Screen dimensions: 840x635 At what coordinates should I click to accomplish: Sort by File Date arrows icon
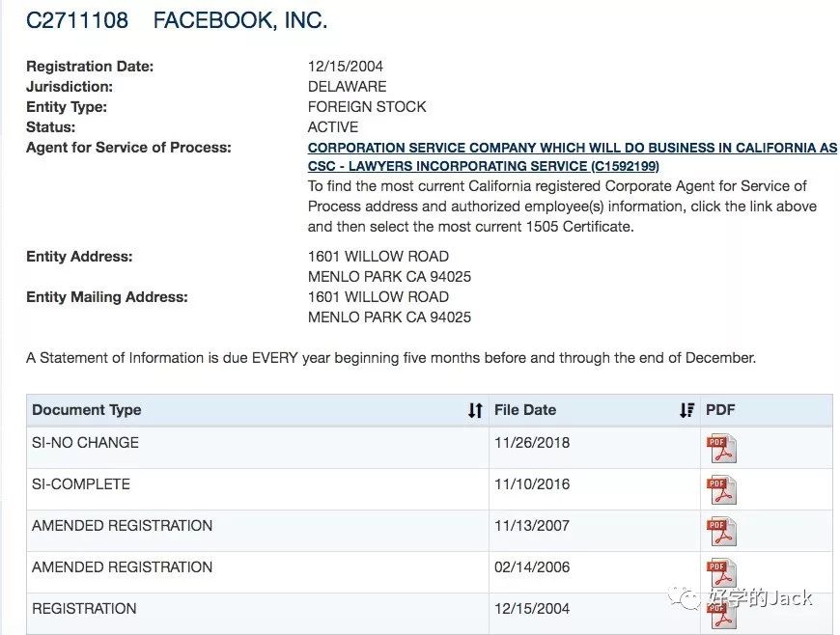point(686,410)
